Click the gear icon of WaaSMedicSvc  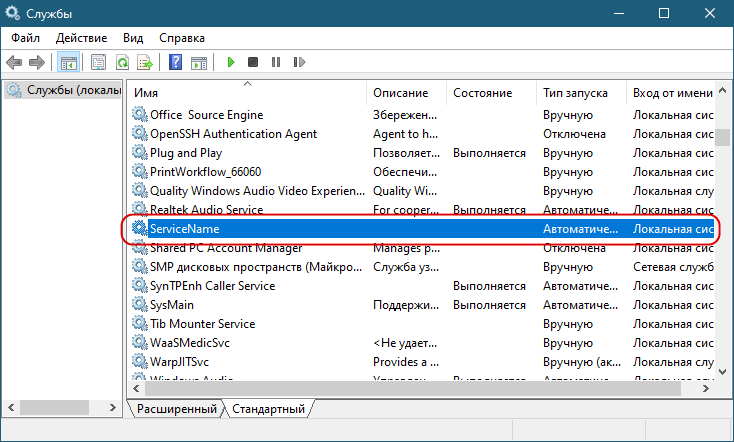tap(139, 343)
